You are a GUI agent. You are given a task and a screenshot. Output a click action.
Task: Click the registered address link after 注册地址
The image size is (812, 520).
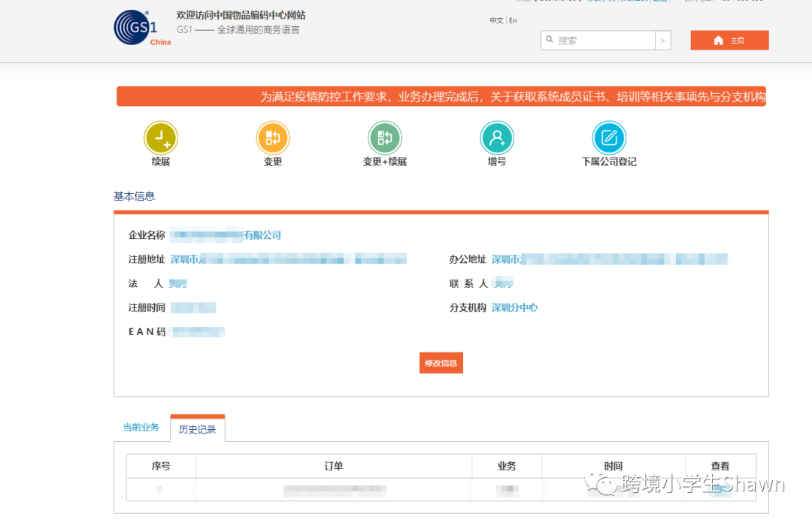click(x=286, y=258)
